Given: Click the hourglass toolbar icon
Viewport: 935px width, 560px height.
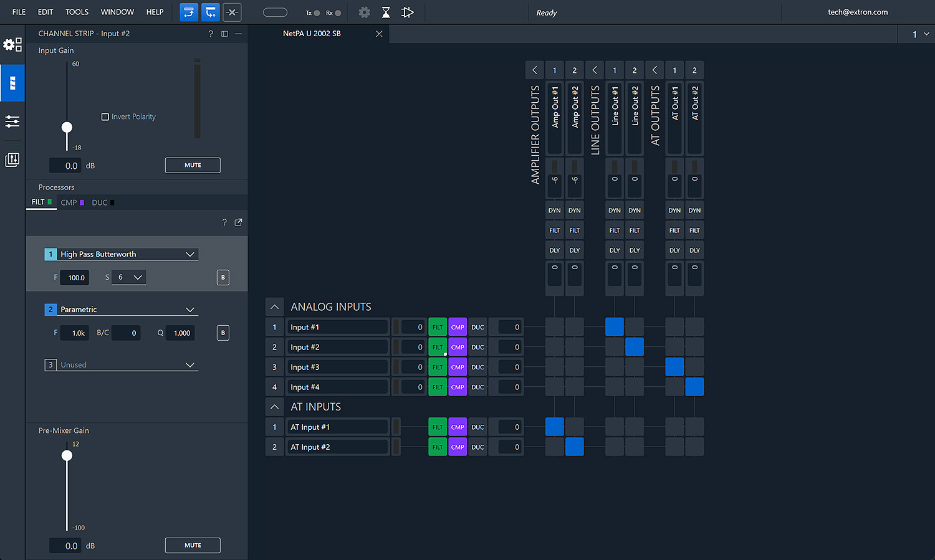Looking at the screenshot, I should coord(386,12).
